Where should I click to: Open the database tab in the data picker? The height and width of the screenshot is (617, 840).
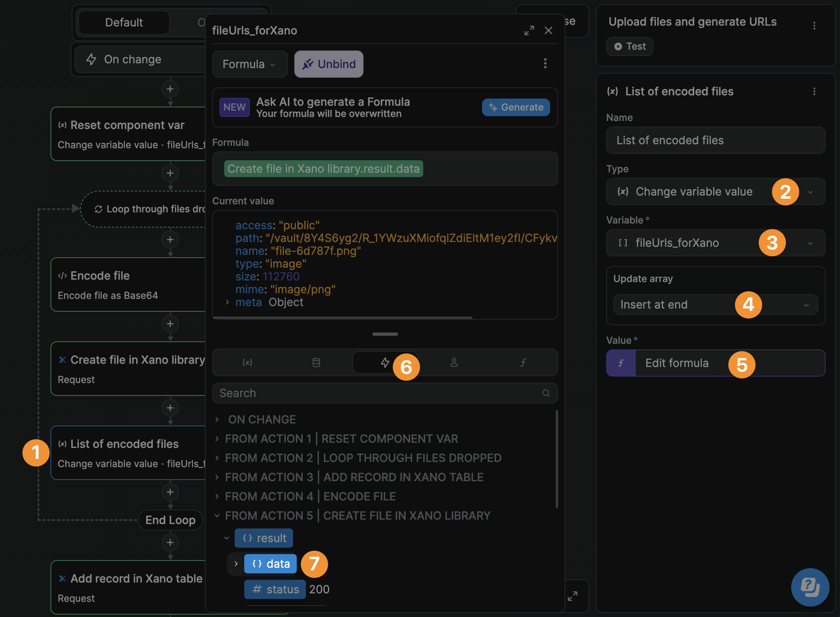click(316, 363)
